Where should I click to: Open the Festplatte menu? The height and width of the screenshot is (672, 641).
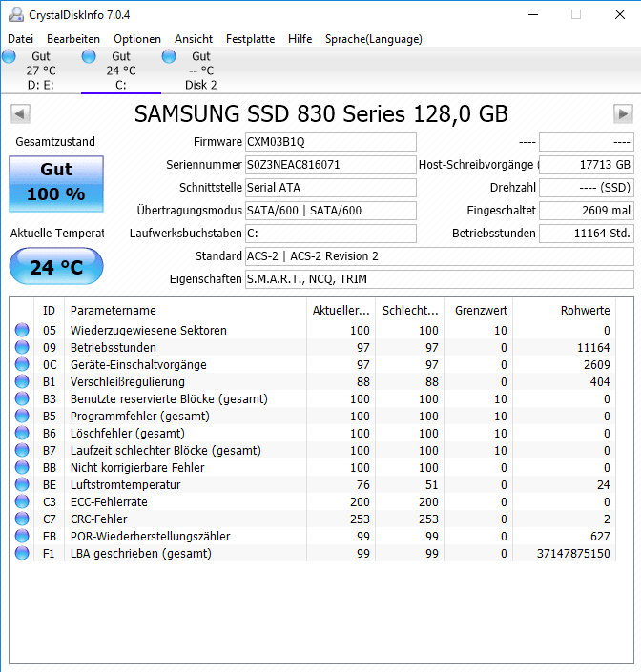(251, 39)
